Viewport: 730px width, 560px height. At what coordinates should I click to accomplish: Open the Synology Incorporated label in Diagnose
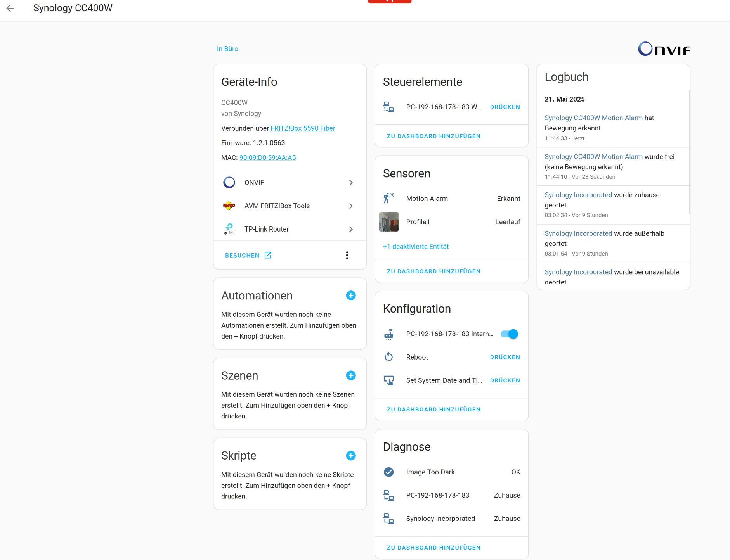coord(440,519)
